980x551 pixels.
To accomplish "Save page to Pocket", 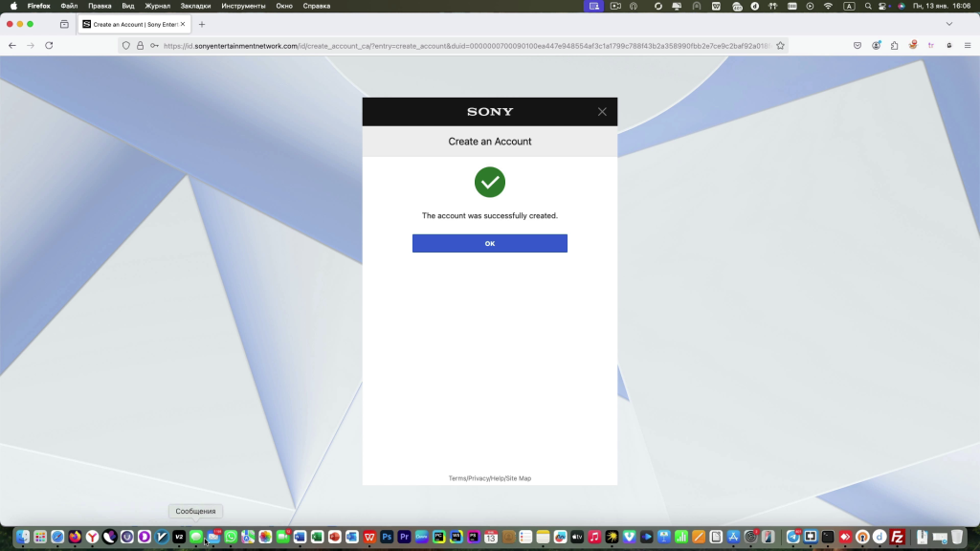I will click(x=857, y=45).
